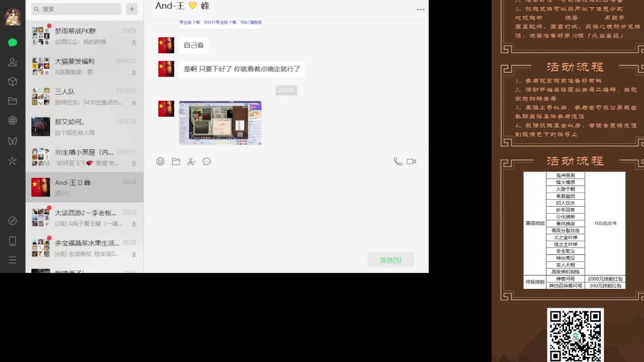Click the 那又如何。 contact avatar
The height and width of the screenshot is (362, 644).
click(x=41, y=127)
